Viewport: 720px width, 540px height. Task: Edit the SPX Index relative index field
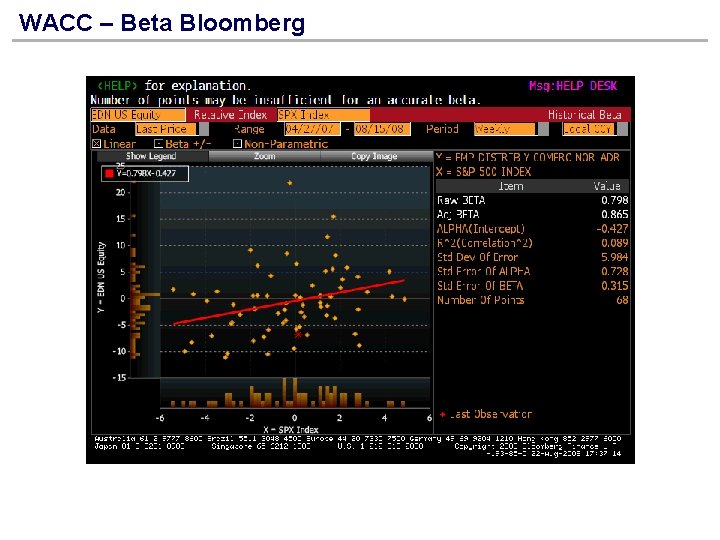click(x=324, y=115)
